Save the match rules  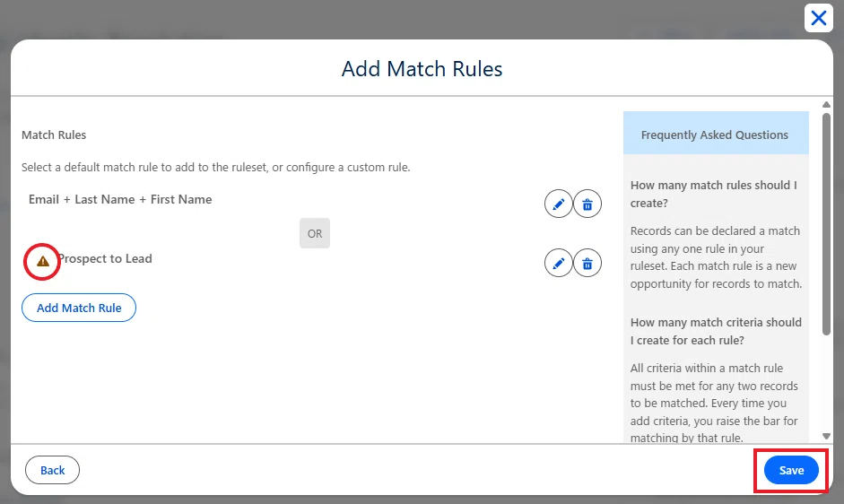pyautogui.click(x=791, y=470)
